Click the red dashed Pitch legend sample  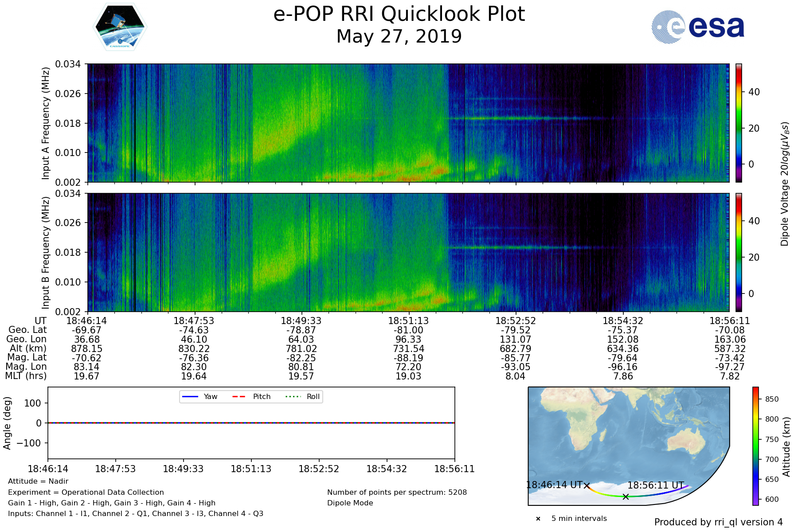239,396
